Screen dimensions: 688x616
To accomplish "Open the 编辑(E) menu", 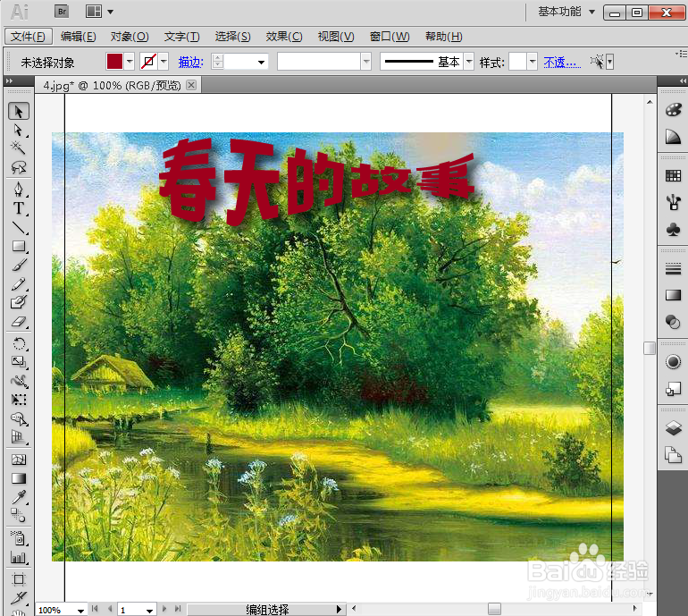I will 78,37.
